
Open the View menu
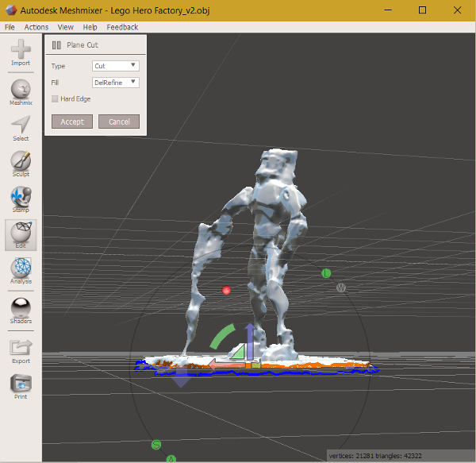coord(66,27)
